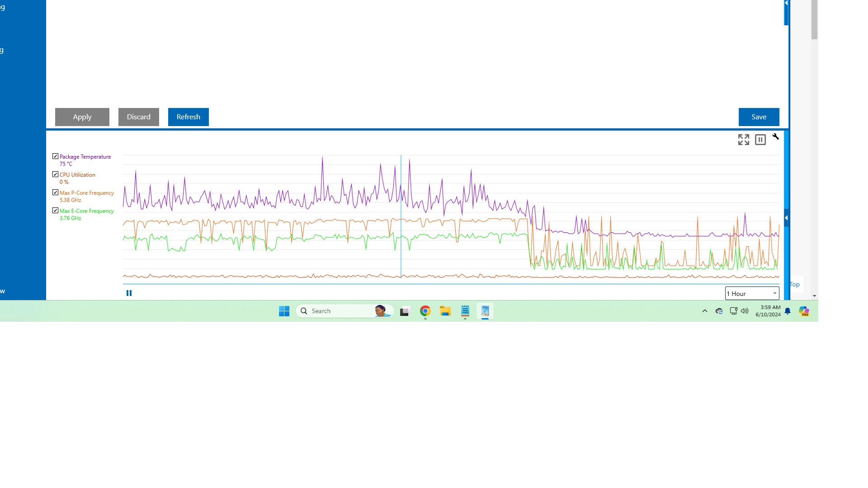The width and height of the screenshot is (868, 488).
Task: Click the small pause control below the graph
Action: [x=129, y=293]
